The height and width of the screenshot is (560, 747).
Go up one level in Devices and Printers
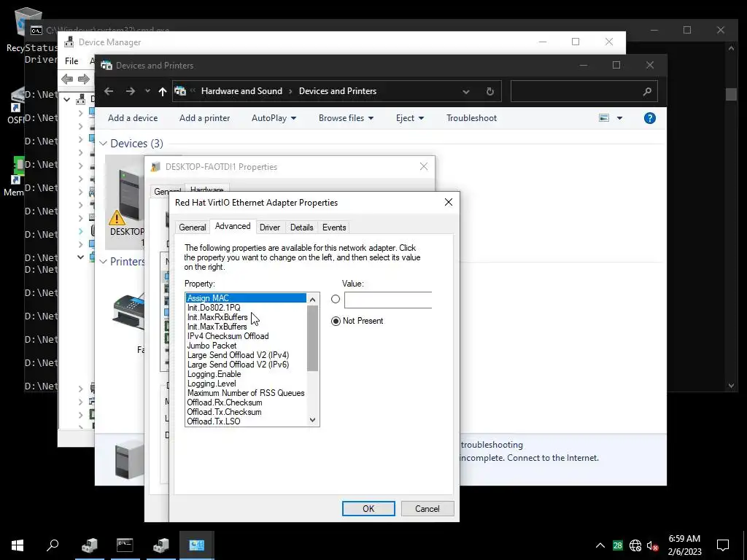pos(163,91)
